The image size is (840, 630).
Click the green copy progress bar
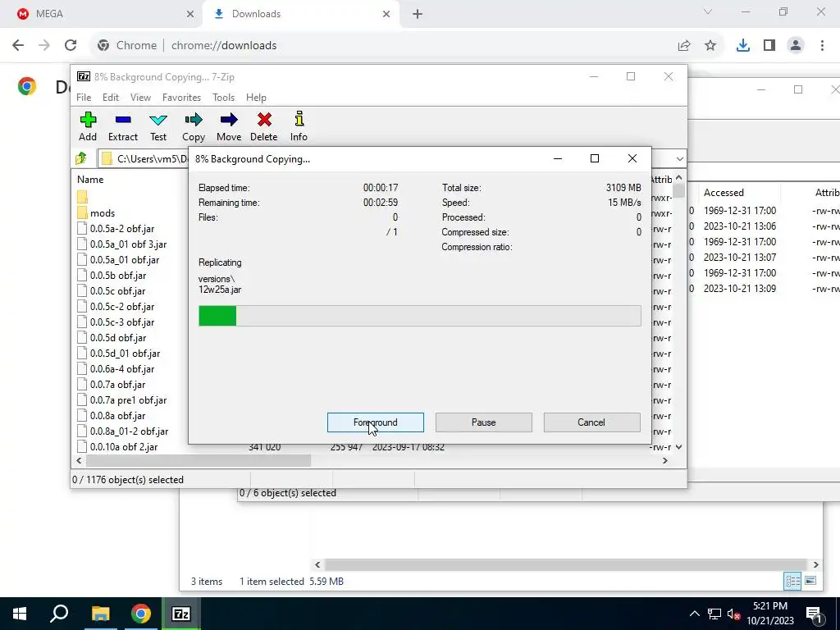tap(419, 316)
